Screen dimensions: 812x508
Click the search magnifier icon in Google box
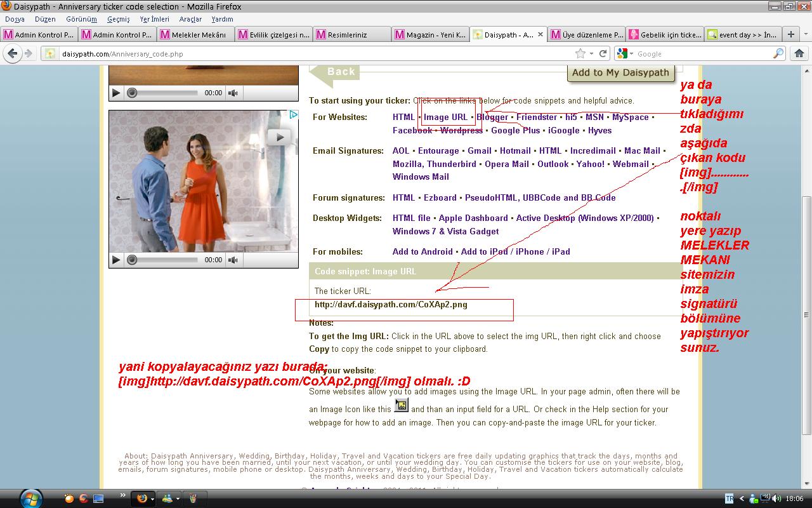click(778, 54)
